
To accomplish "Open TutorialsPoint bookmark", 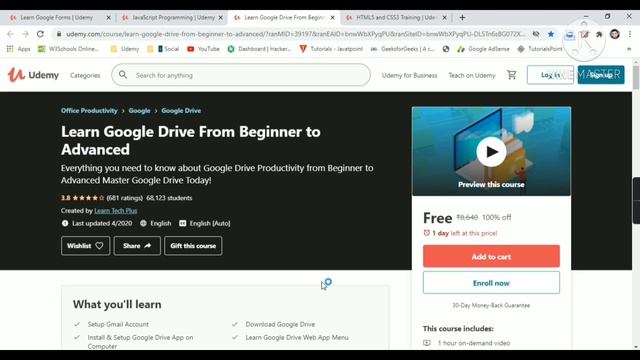I will [x=540, y=49].
